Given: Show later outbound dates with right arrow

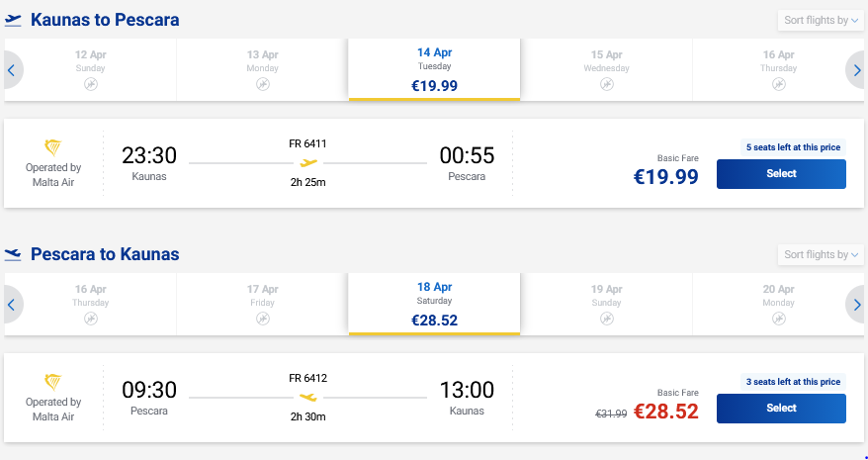Looking at the screenshot, I should point(856,70).
